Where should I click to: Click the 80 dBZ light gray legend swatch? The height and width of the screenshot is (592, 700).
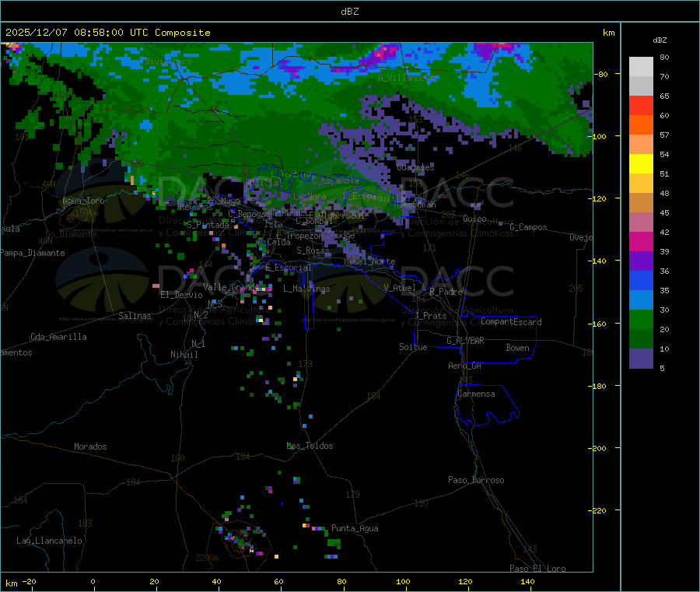click(x=641, y=67)
